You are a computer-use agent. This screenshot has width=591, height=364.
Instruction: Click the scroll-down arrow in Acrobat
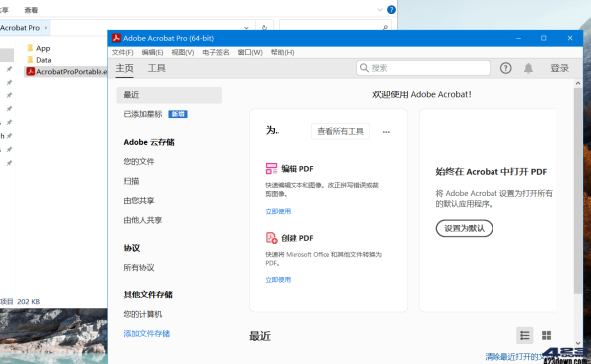[578, 343]
